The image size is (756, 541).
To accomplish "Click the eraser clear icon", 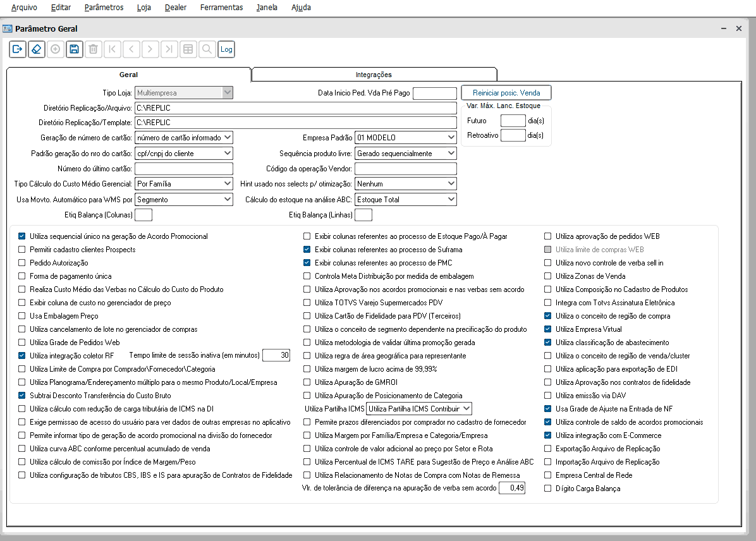I will pyautogui.click(x=37, y=49).
